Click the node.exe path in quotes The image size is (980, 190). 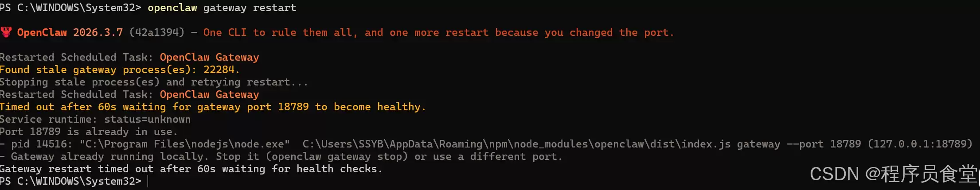[185, 144]
